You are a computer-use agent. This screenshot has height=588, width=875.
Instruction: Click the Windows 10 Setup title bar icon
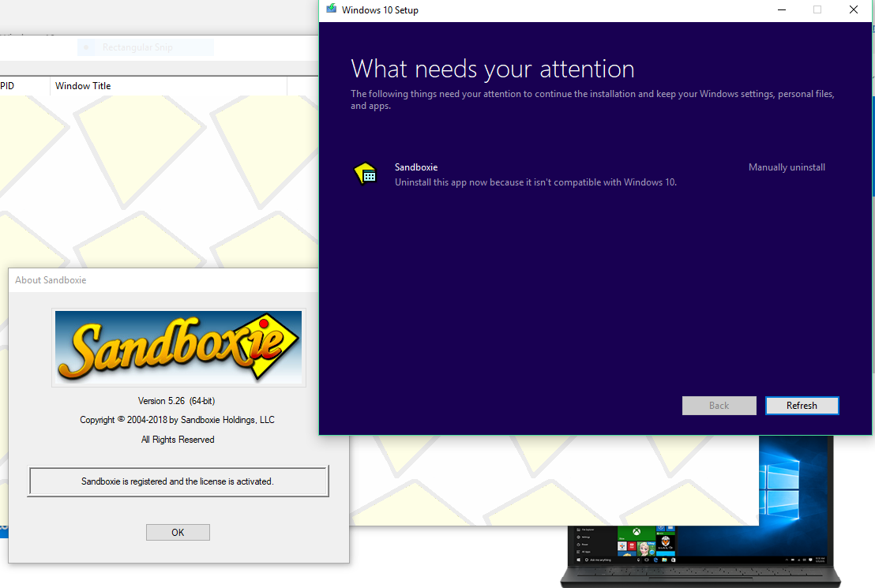[x=332, y=9]
